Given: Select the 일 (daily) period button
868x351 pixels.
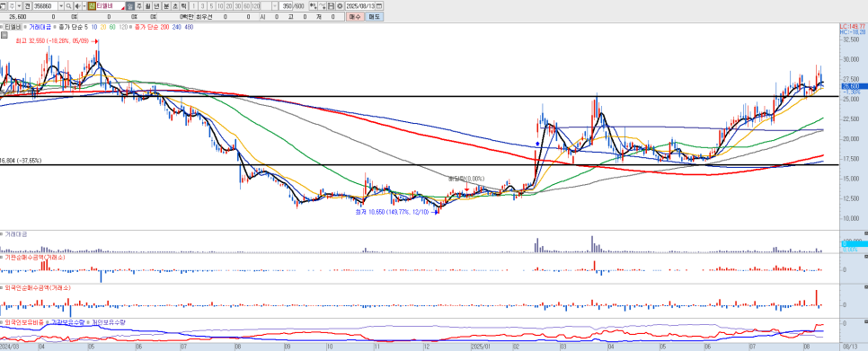Looking at the screenshot, I should 130,5.
